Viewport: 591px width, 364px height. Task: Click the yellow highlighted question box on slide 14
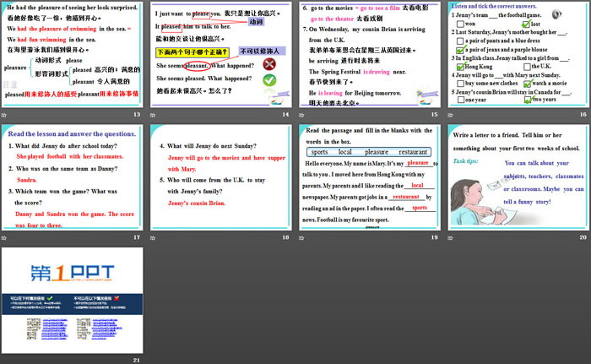click(x=191, y=52)
